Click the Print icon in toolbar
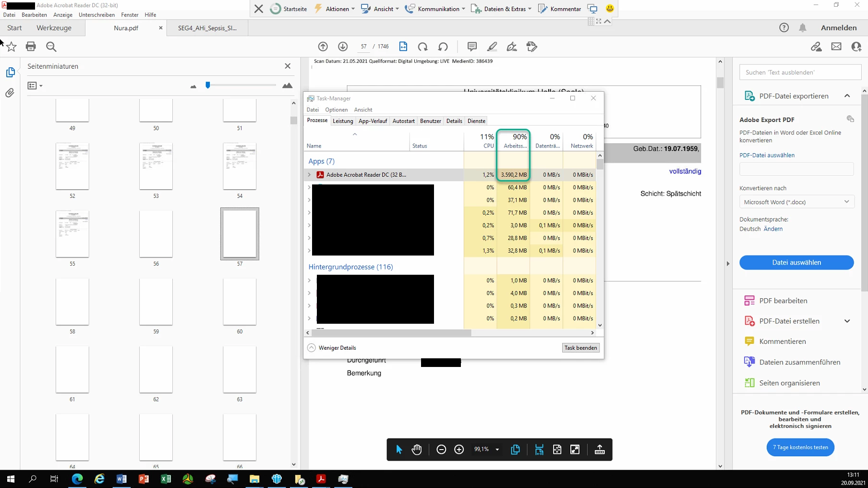 point(31,47)
